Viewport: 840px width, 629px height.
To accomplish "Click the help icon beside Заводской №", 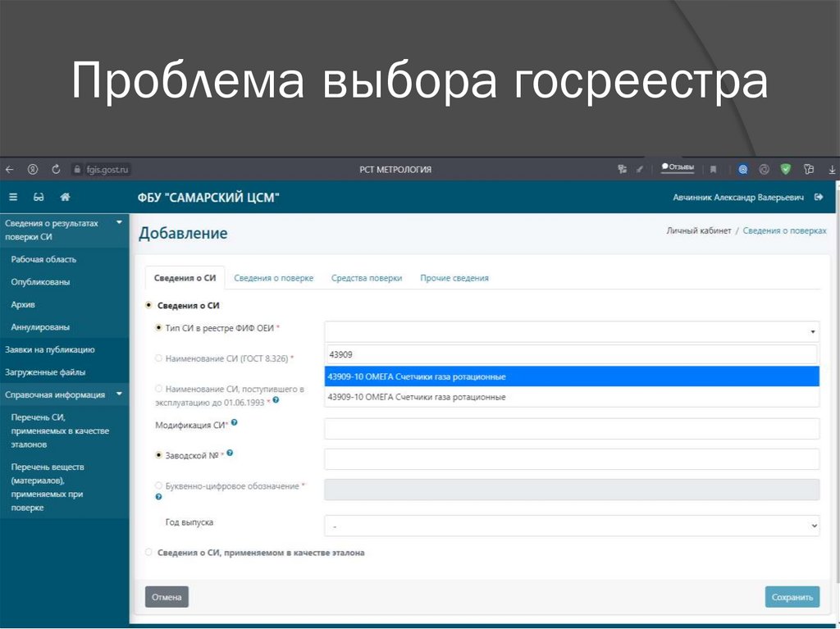I will coord(231,452).
